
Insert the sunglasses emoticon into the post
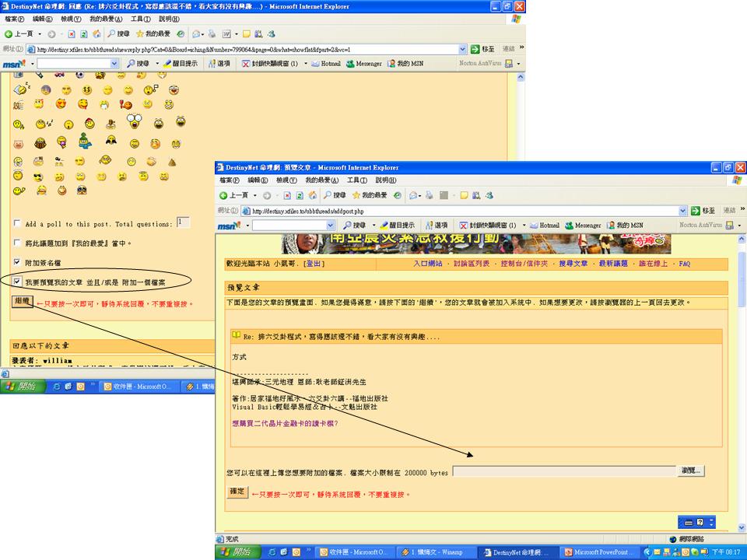click(39, 177)
